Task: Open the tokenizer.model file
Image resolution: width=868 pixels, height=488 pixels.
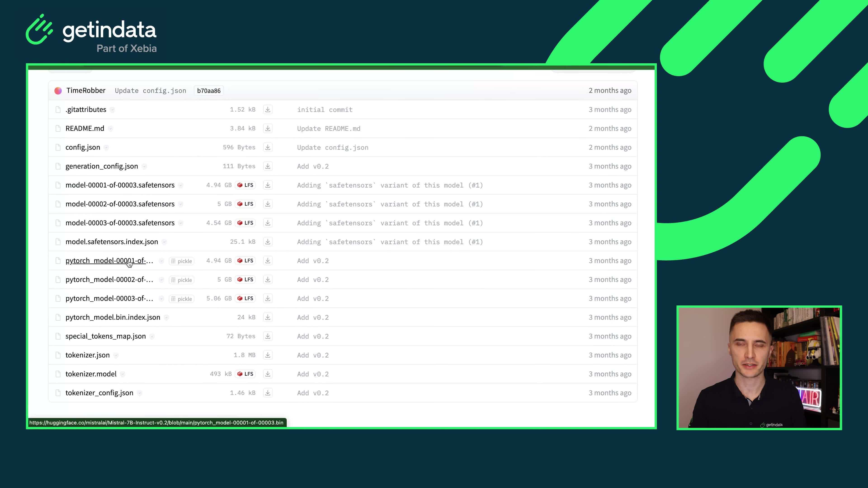Action: (x=91, y=373)
